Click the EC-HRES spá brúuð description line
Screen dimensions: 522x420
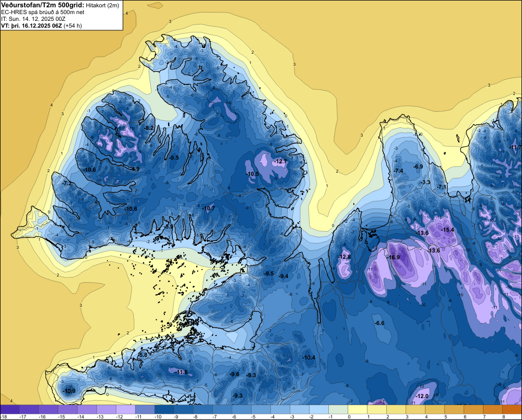pyautogui.click(x=43, y=13)
